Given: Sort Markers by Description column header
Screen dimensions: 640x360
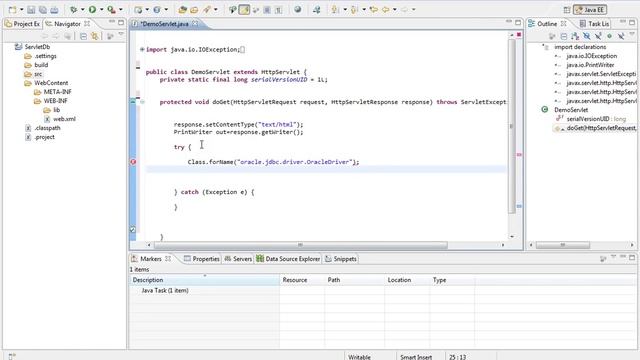Looking at the screenshot, I should (x=204, y=280).
